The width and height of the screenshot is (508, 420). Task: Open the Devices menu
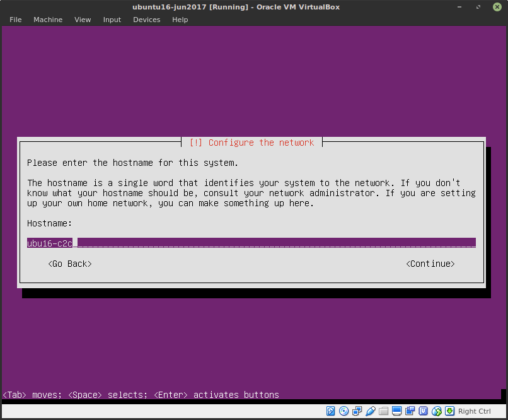pos(146,20)
